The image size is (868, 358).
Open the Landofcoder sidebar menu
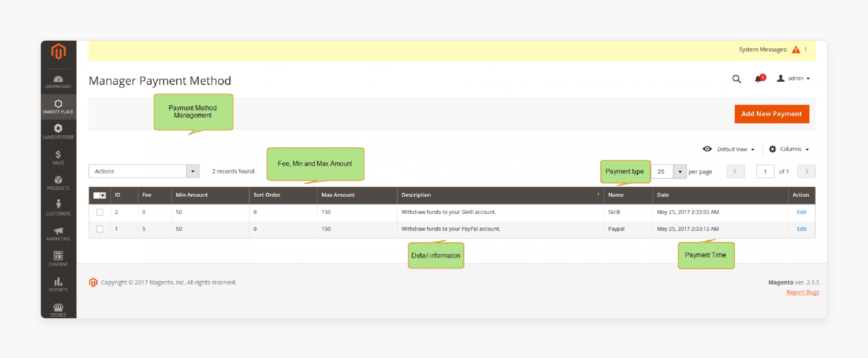58,132
